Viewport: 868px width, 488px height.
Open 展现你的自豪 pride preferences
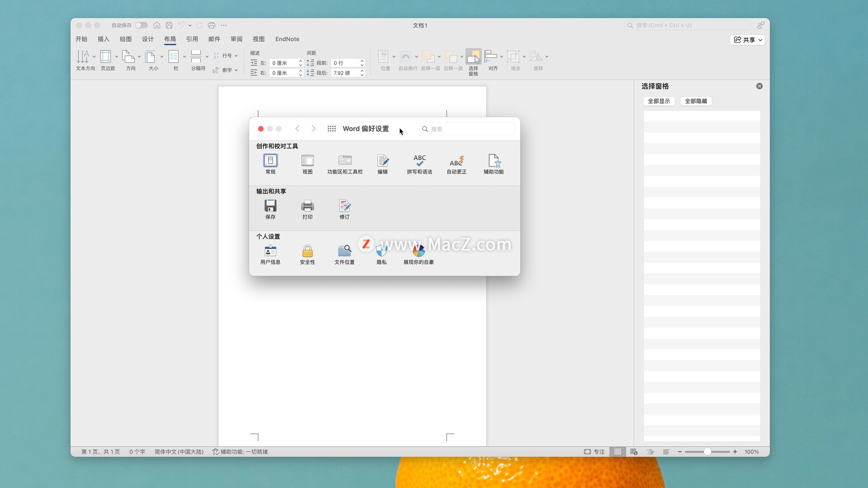(x=419, y=254)
